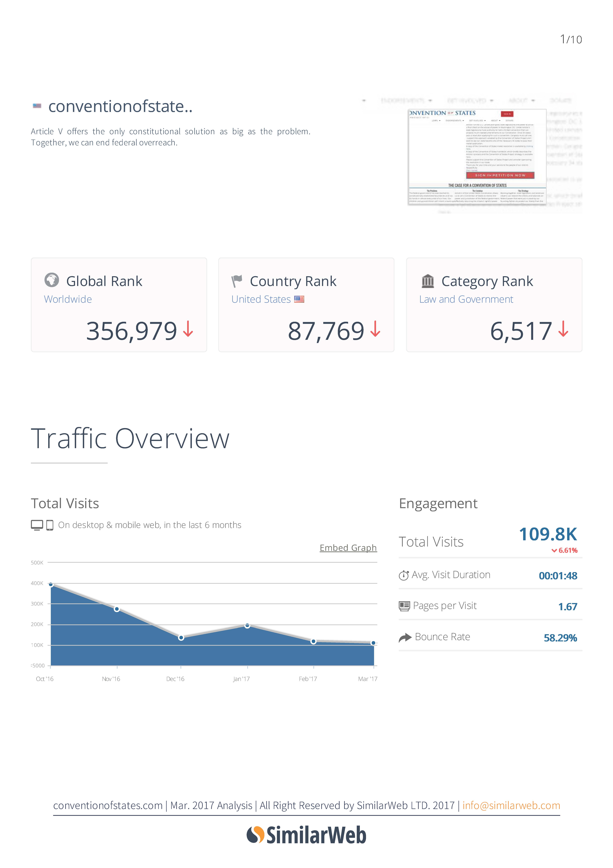
Task: Click the info@similarweb.com email link
Action: 511,806
